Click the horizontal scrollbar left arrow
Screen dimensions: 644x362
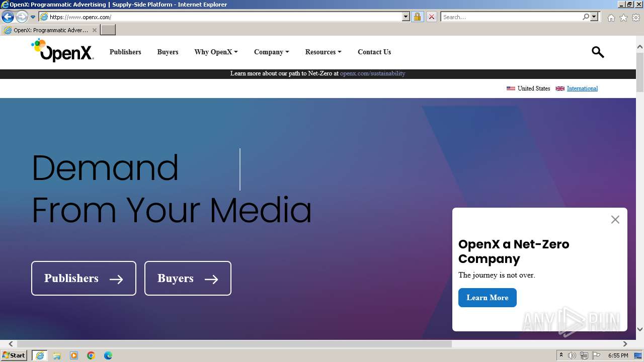11,344
